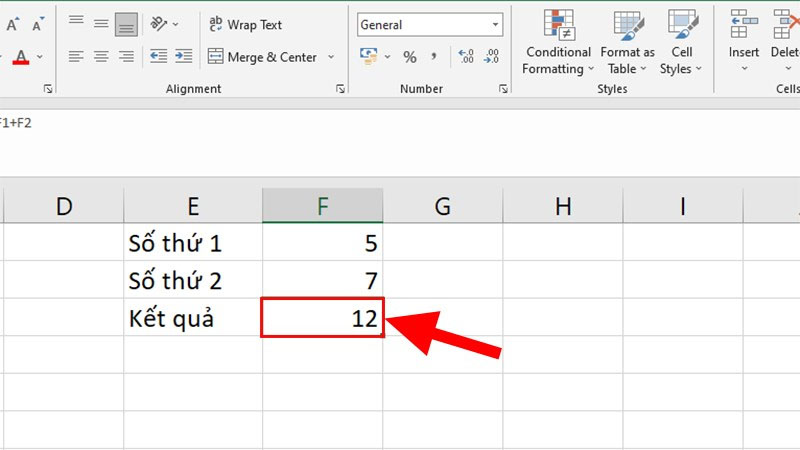This screenshot has width=800, height=450.
Task: Click the Decrease Indent icon
Action: click(157, 57)
